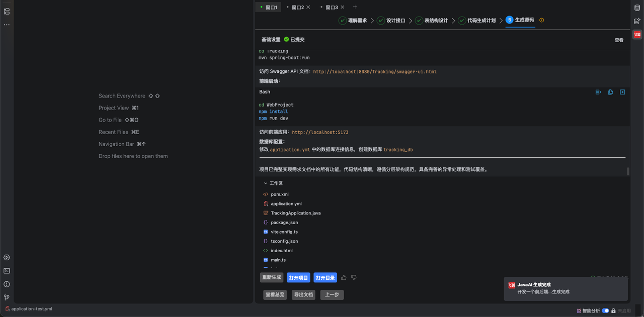Screen dimensions: 644x317
Task: Click the 导出文档 button
Action: coord(303,295)
